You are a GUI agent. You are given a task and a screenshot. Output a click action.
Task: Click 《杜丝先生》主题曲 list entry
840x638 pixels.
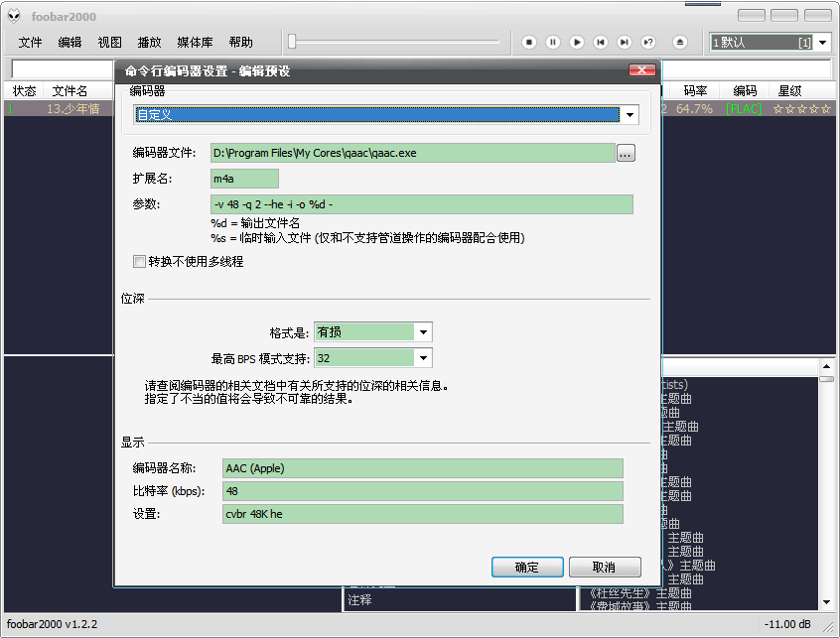(x=640, y=593)
